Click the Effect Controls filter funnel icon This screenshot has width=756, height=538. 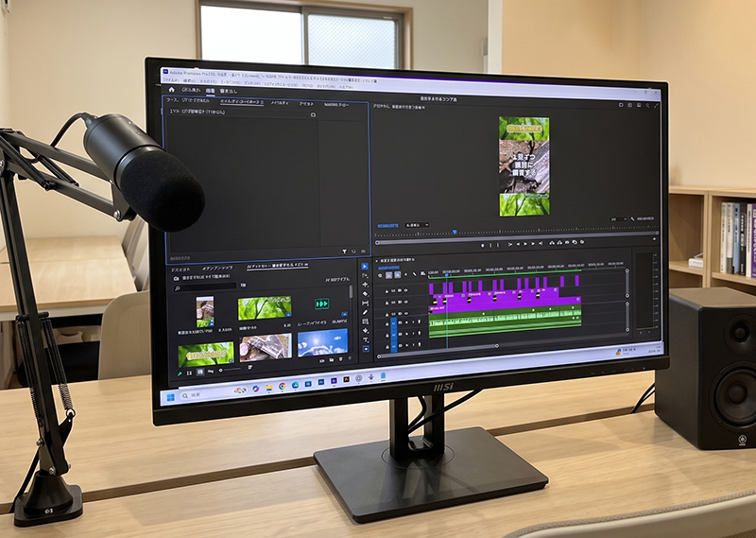[x=344, y=252]
